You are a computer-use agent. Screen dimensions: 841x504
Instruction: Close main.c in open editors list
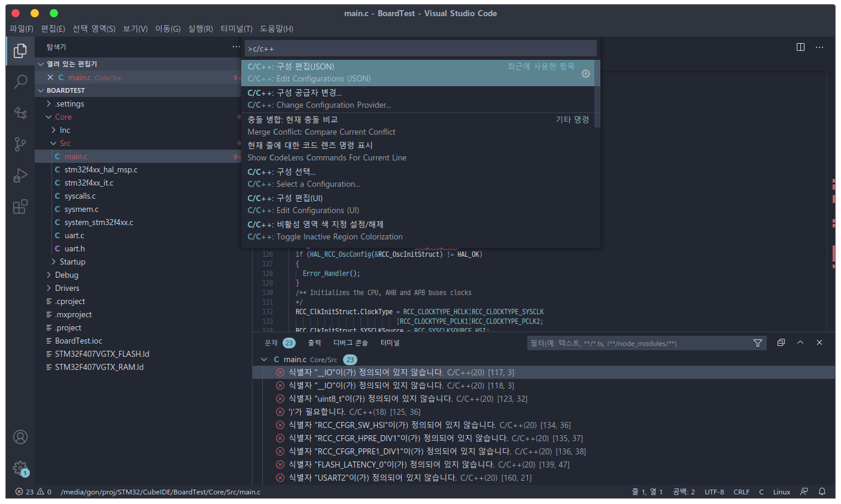point(50,77)
